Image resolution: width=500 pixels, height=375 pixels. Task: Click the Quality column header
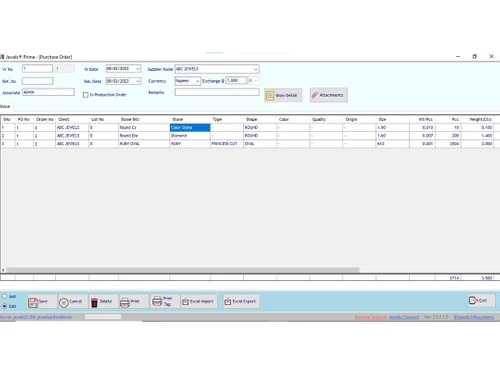[326, 119]
